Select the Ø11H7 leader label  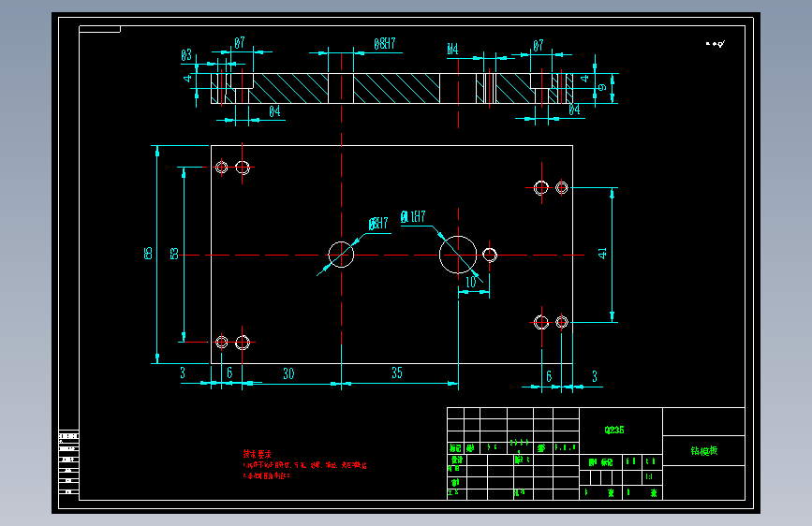click(x=413, y=216)
